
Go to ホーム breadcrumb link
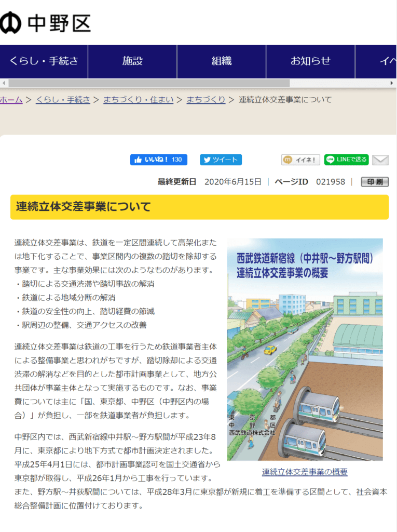point(11,100)
